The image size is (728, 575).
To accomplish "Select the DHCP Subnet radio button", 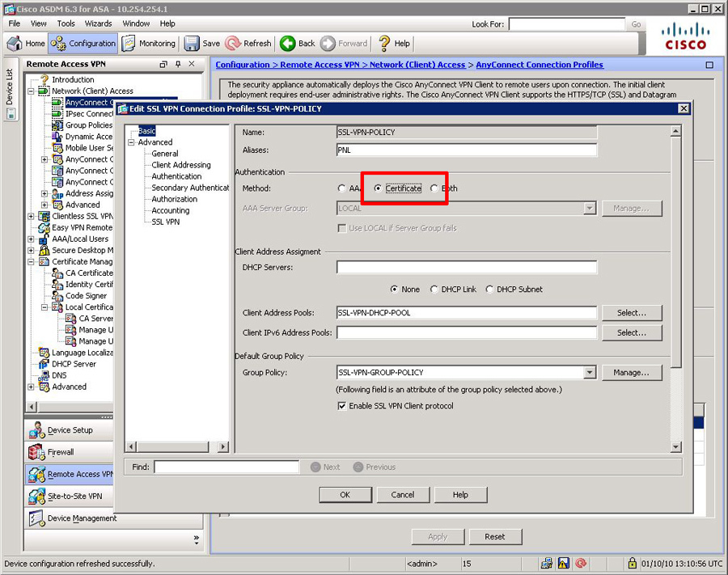I will (489, 290).
